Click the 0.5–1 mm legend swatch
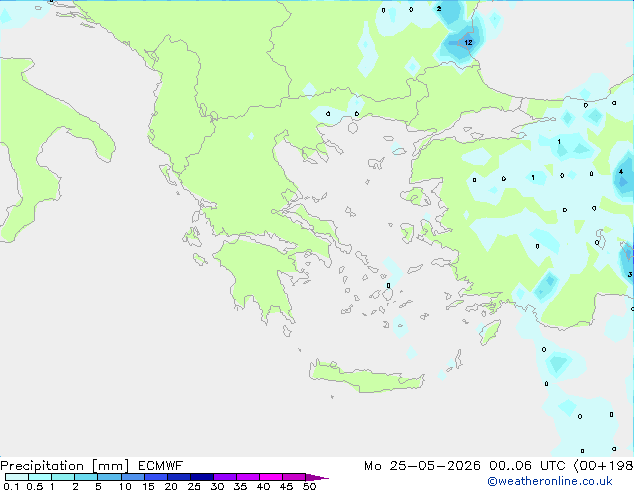Screen dimensions: 634x490 coord(40,477)
